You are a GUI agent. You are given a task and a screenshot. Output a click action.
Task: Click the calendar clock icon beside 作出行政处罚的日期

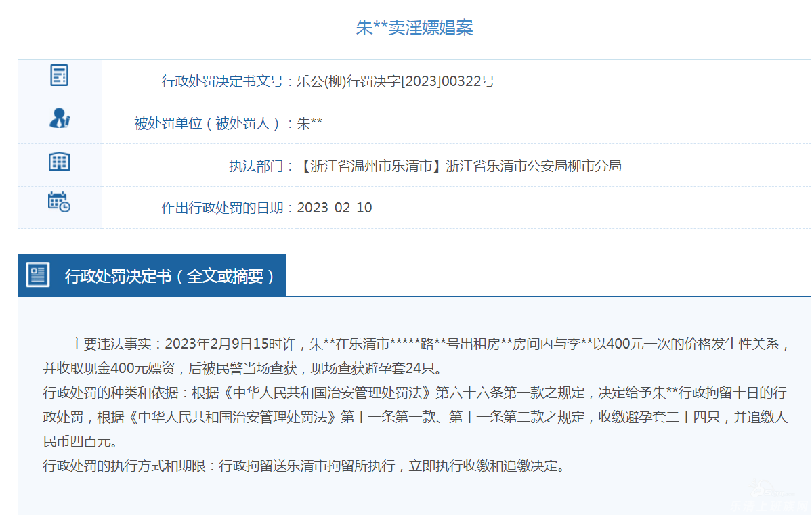(x=60, y=202)
